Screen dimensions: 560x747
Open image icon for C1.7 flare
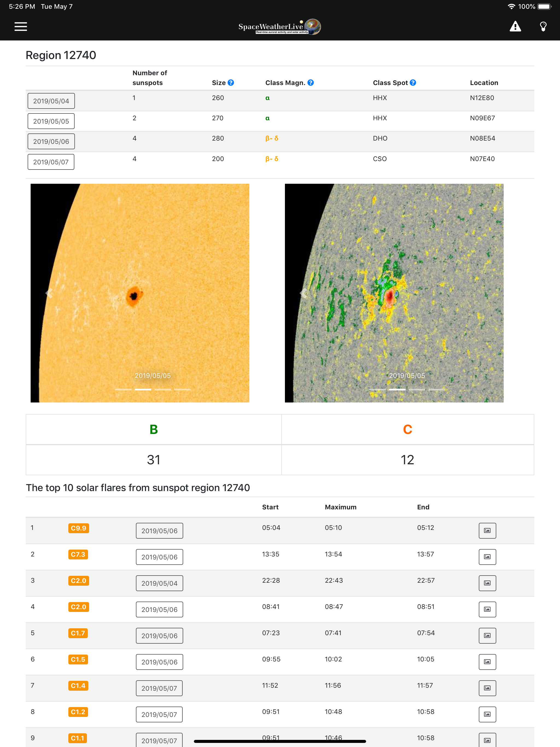487,635
